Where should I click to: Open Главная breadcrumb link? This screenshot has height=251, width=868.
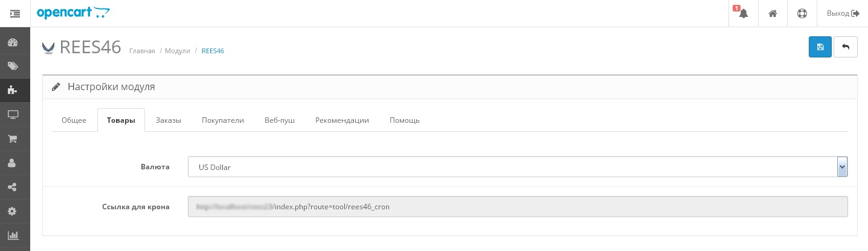pos(142,51)
